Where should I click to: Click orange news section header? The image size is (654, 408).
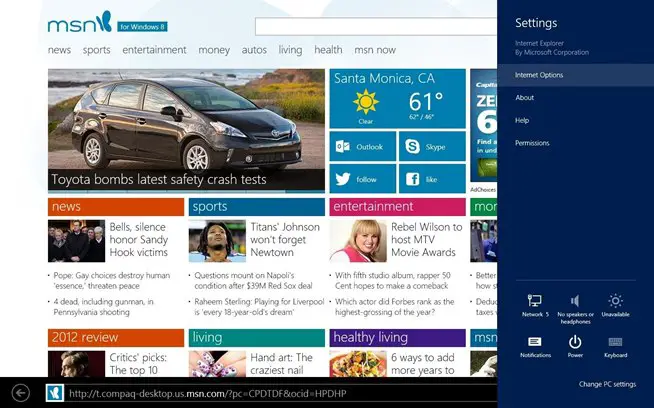(116, 207)
